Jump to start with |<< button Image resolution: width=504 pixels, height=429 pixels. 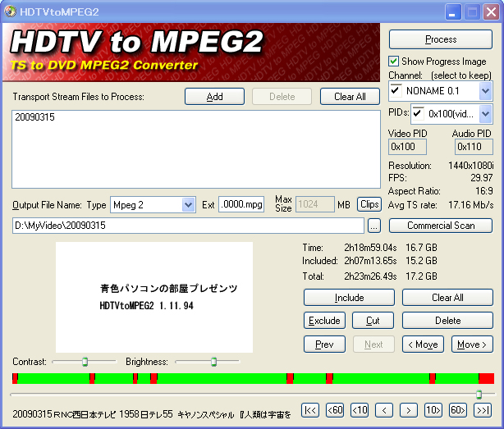(x=310, y=410)
